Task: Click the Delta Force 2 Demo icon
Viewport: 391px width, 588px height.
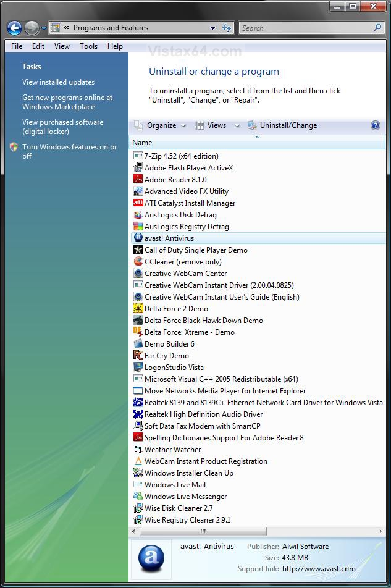Action: 138,308
